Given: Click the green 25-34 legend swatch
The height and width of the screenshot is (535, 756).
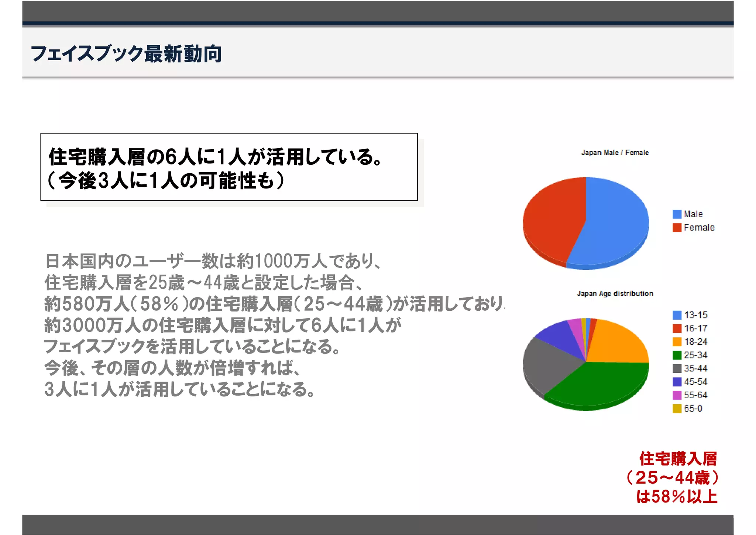Looking at the screenshot, I should click(x=677, y=355).
